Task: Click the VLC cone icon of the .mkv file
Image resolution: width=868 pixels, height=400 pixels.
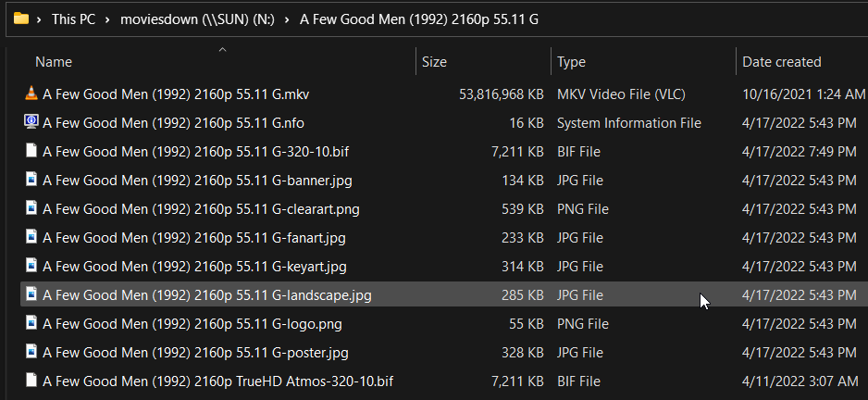Action: (x=31, y=94)
